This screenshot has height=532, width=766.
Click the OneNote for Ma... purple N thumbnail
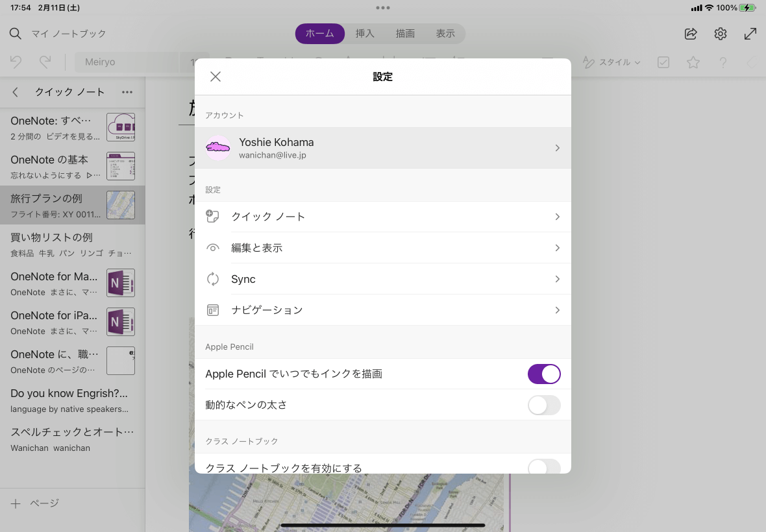(x=121, y=283)
